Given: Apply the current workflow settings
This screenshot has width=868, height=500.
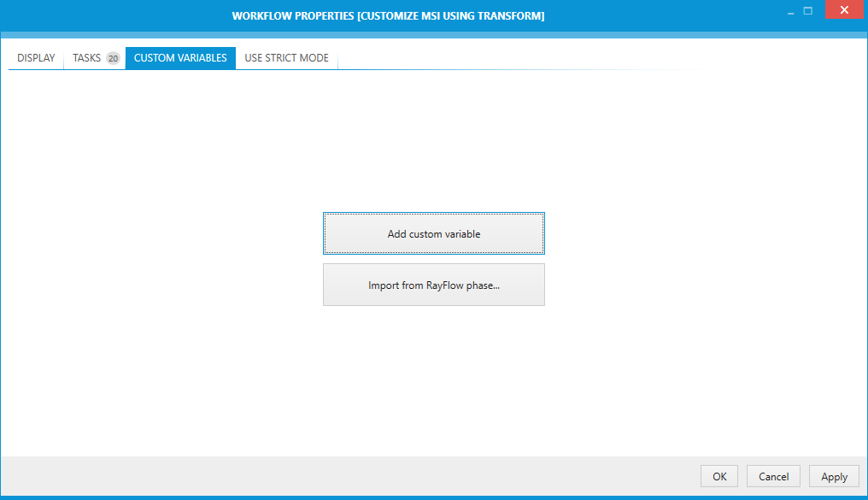Looking at the screenshot, I should (834, 476).
